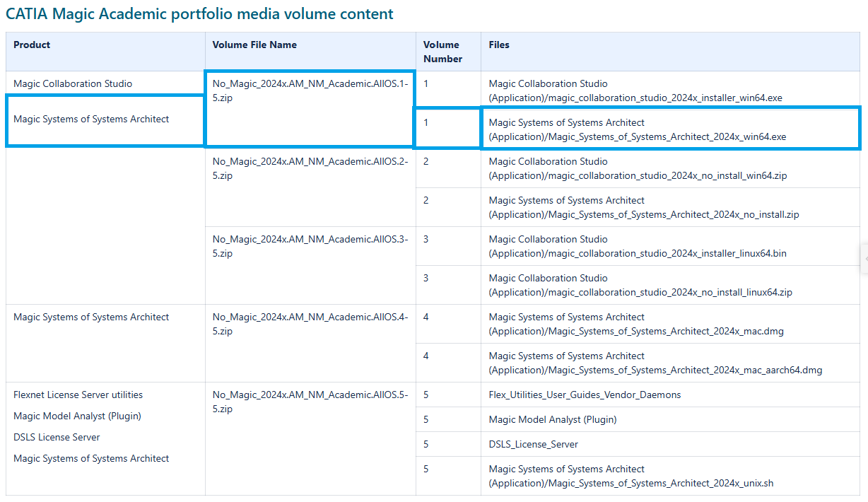The width and height of the screenshot is (868, 502).
Task: Click volume number 2 beside no_install_win64.zip row
Action: click(426, 161)
